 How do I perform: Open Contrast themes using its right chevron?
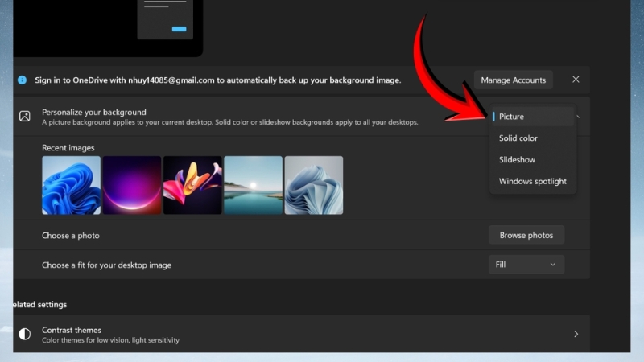576,334
